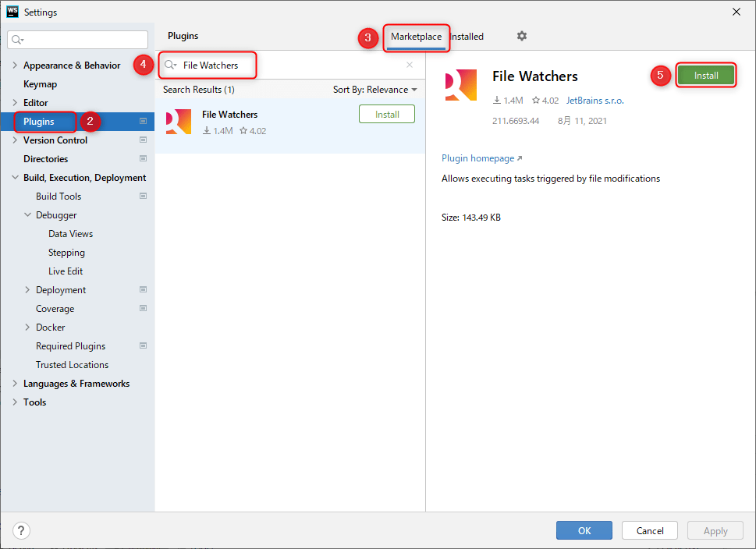756x549 pixels.
Task: Click the Apply button
Action: click(715, 531)
